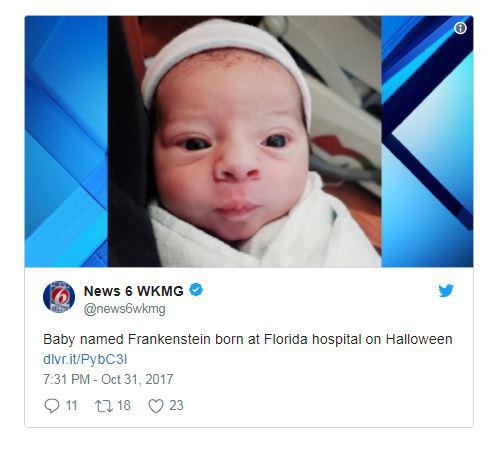The width and height of the screenshot is (501, 457).
Task: Click the tweet text about baby named Frankenstein
Action: click(x=248, y=340)
